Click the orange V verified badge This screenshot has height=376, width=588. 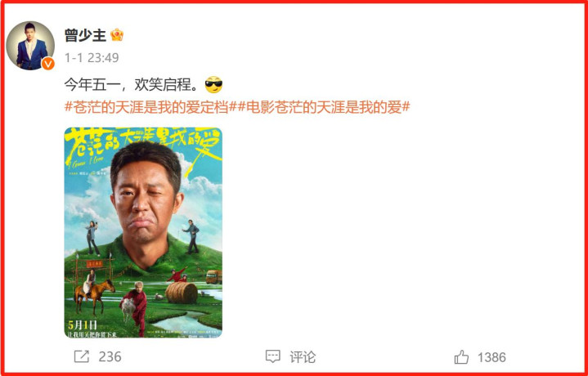tap(48, 64)
